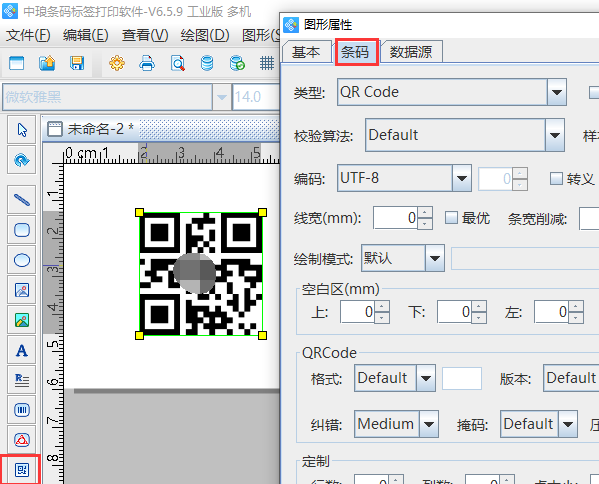The height and width of the screenshot is (484, 599).
Task: Click the 图形属性 dialog logo icon
Action: click(291, 25)
